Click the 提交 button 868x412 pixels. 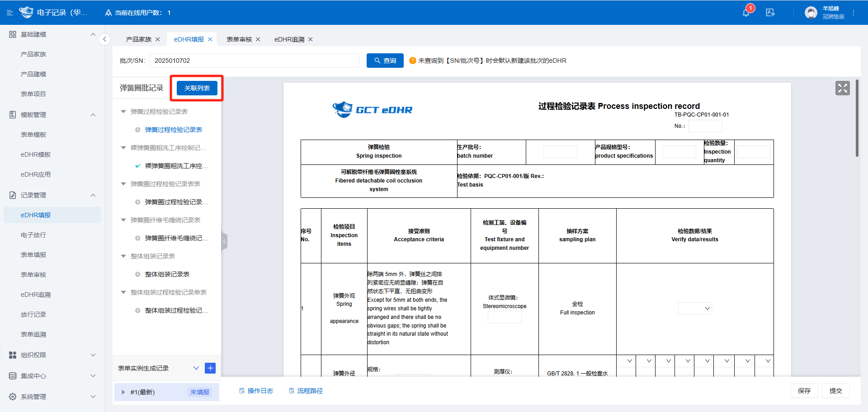tap(836, 391)
